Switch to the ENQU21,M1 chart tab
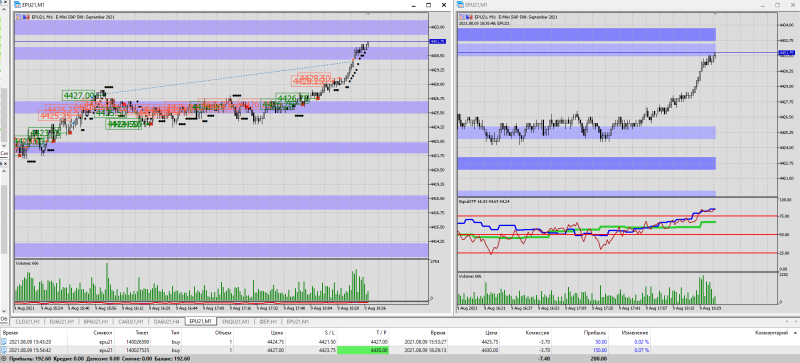Screen dimensions: 800x363 [x=235, y=322]
